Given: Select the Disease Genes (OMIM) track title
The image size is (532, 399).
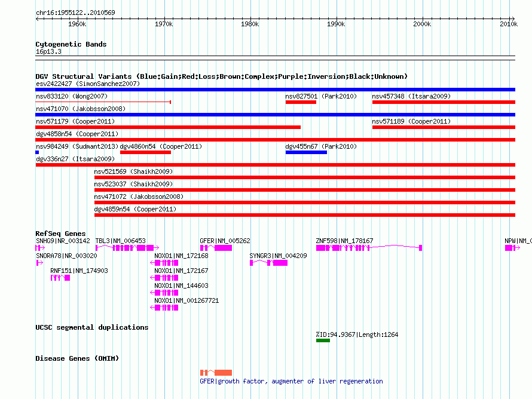Looking at the screenshot, I should 77,358.
